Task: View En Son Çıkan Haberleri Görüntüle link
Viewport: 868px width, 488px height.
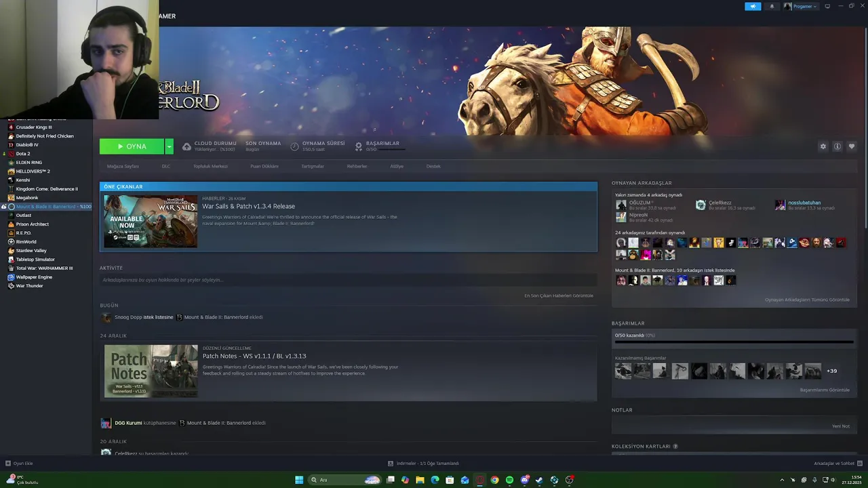Action: [559, 296]
